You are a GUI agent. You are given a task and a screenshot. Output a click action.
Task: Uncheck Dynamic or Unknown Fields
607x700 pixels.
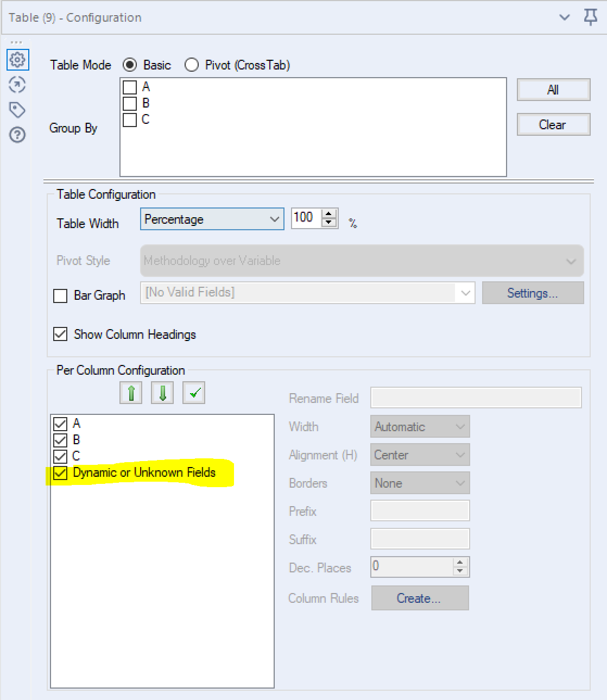pyautogui.click(x=60, y=473)
